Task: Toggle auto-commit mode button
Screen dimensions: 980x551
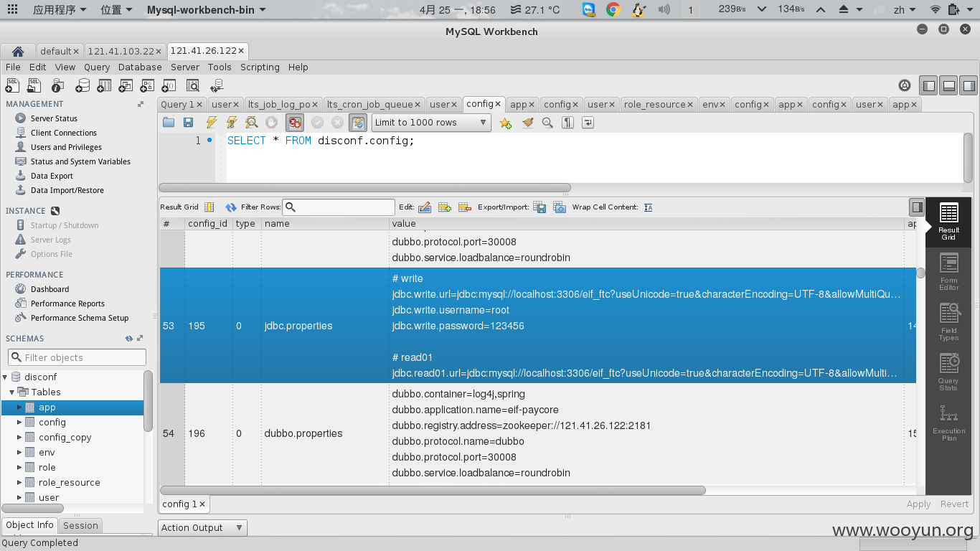Action: 358,123
